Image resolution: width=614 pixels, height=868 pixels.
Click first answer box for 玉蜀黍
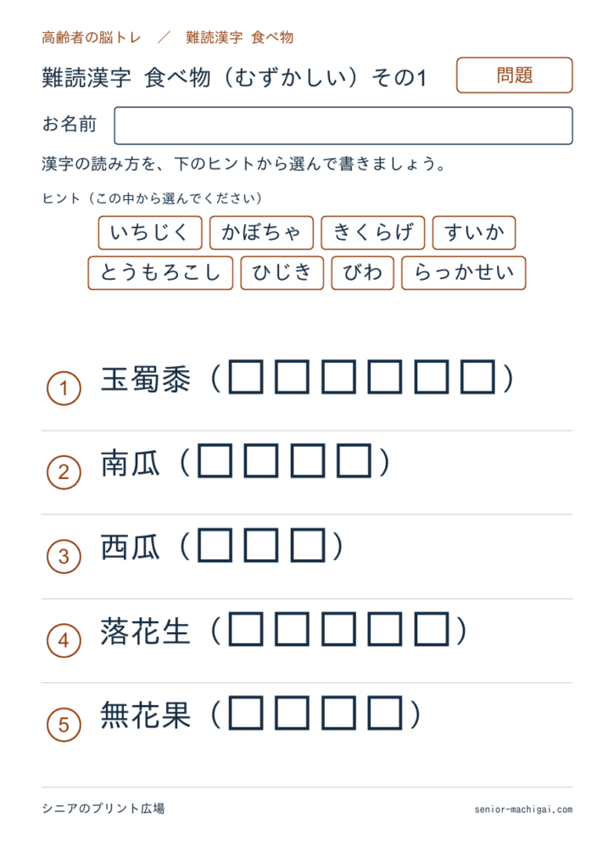[246, 377]
